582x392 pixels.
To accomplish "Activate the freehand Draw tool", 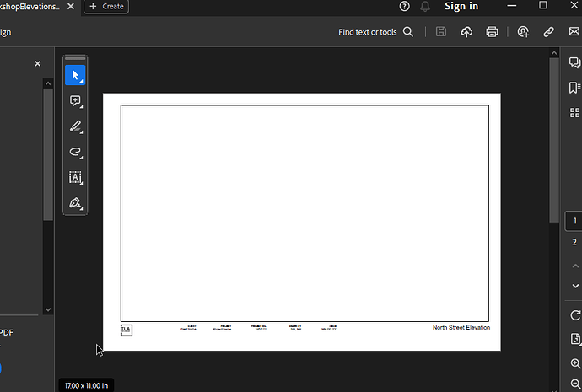I will pyautogui.click(x=75, y=152).
